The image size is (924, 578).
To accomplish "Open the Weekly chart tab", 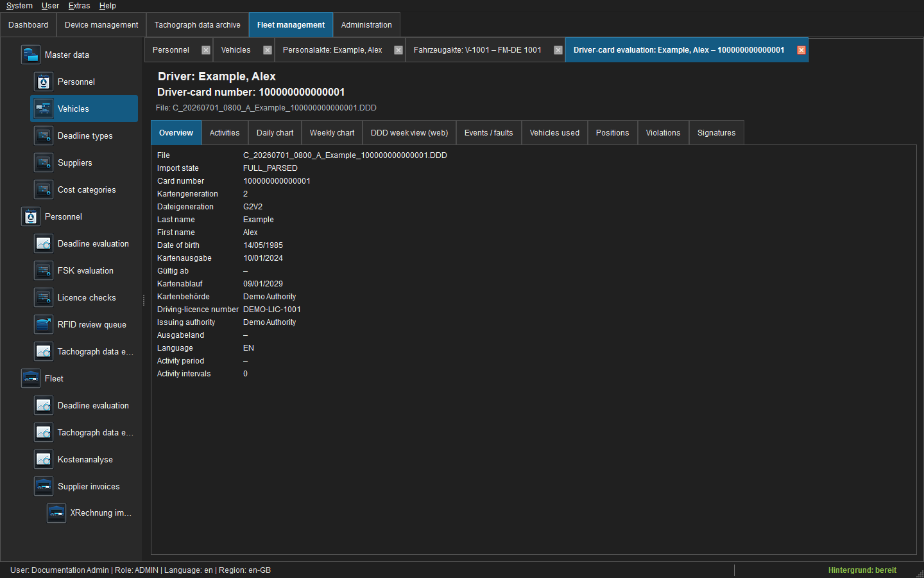I will (332, 133).
